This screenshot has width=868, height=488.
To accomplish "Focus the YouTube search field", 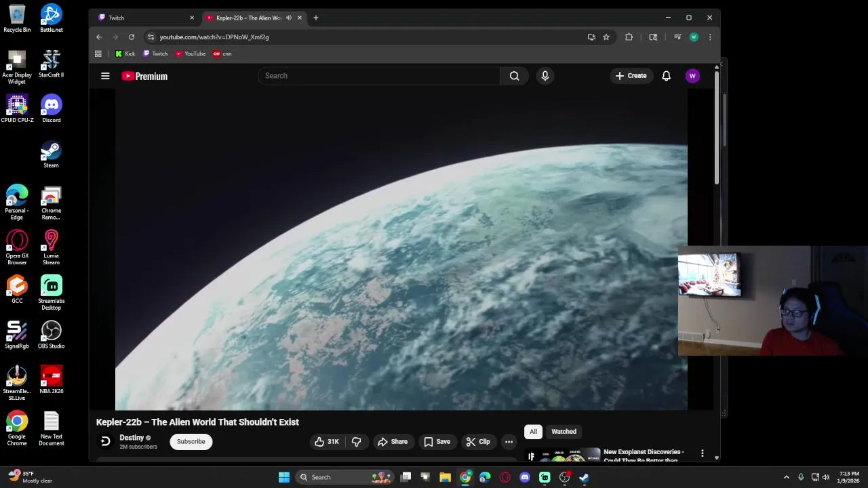I will (378, 76).
